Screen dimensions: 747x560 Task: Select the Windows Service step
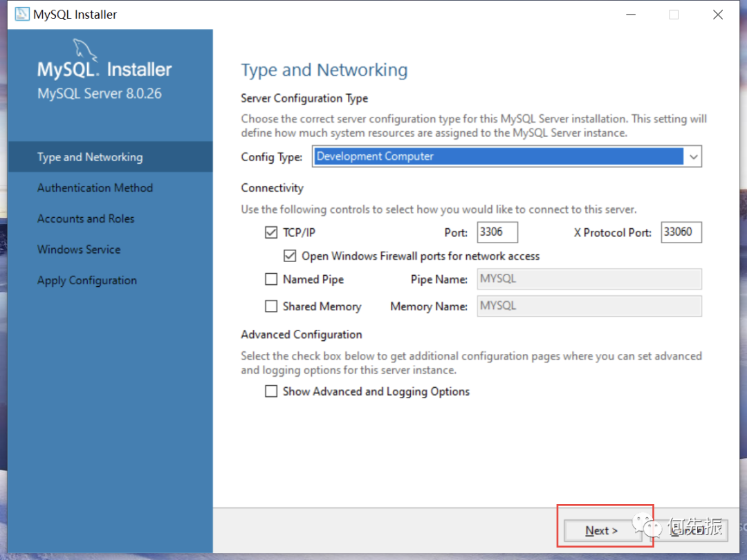[79, 250]
